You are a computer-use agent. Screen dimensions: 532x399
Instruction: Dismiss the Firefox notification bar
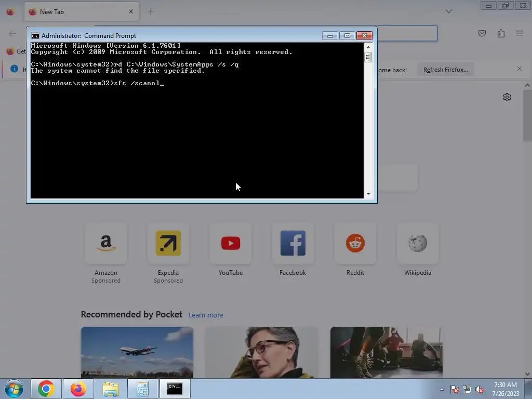pos(520,69)
